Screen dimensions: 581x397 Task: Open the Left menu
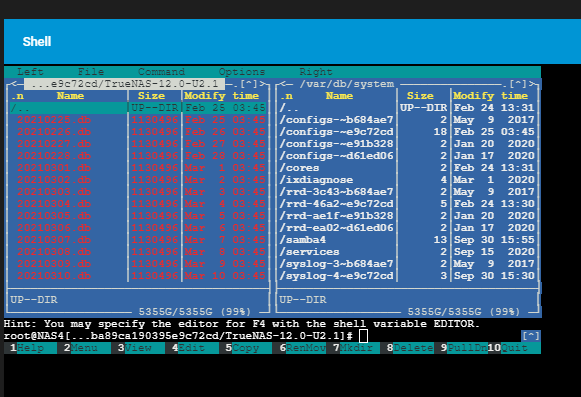[30, 72]
